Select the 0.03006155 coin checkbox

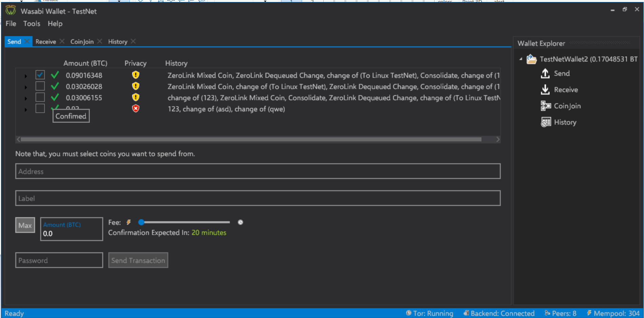click(40, 97)
